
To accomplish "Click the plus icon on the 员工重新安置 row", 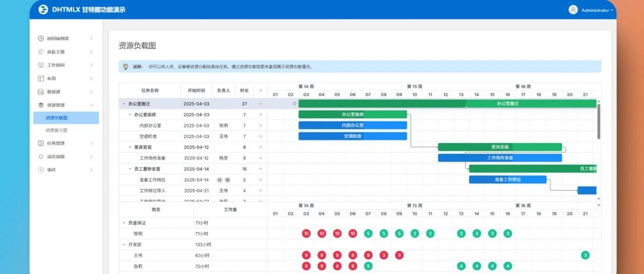I will tap(261, 169).
